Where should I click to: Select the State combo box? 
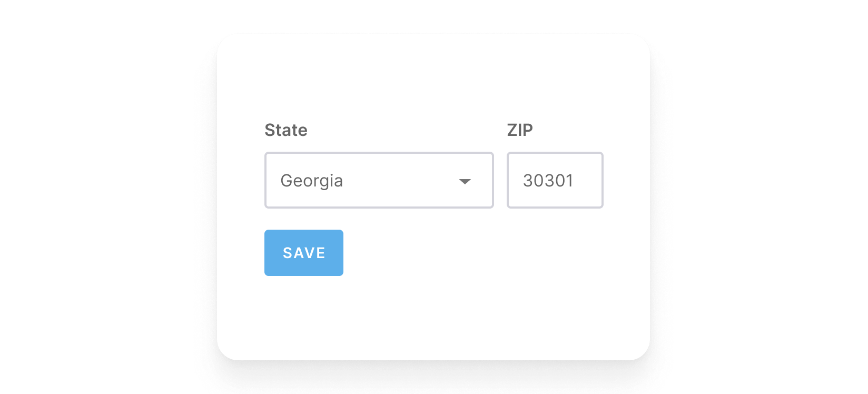click(379, 181)
